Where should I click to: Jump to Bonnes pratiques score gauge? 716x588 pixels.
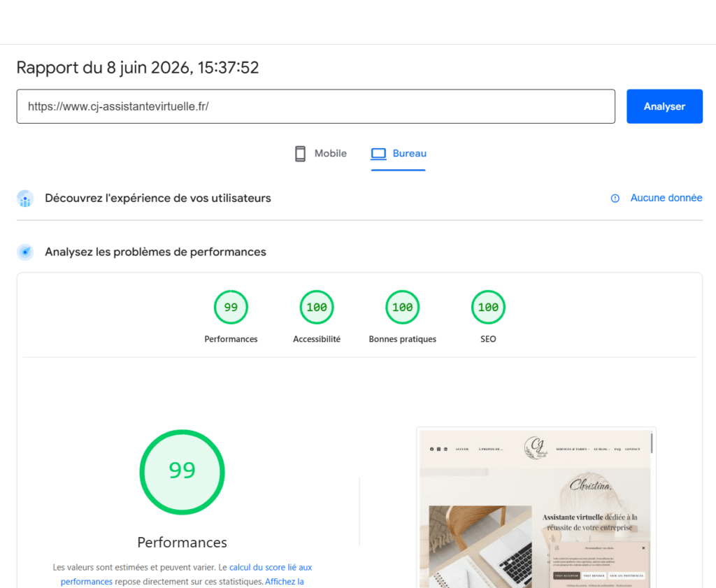[x=402, y=307]
